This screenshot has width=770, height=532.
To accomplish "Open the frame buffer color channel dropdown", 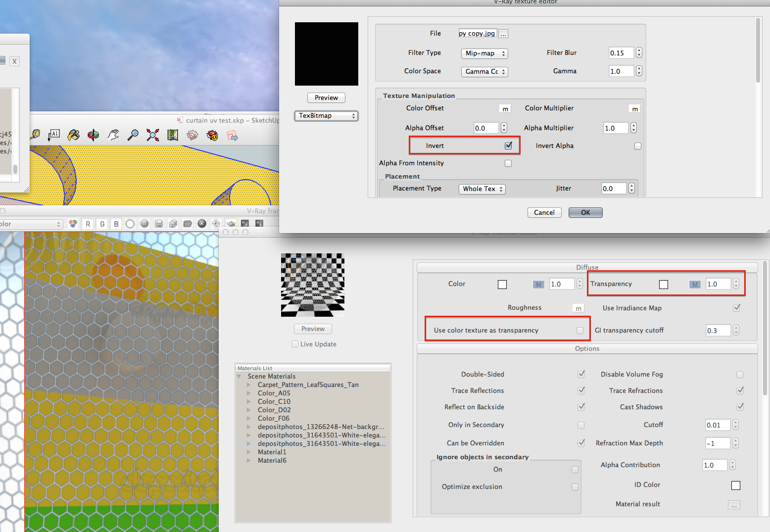I will [31, 224].
